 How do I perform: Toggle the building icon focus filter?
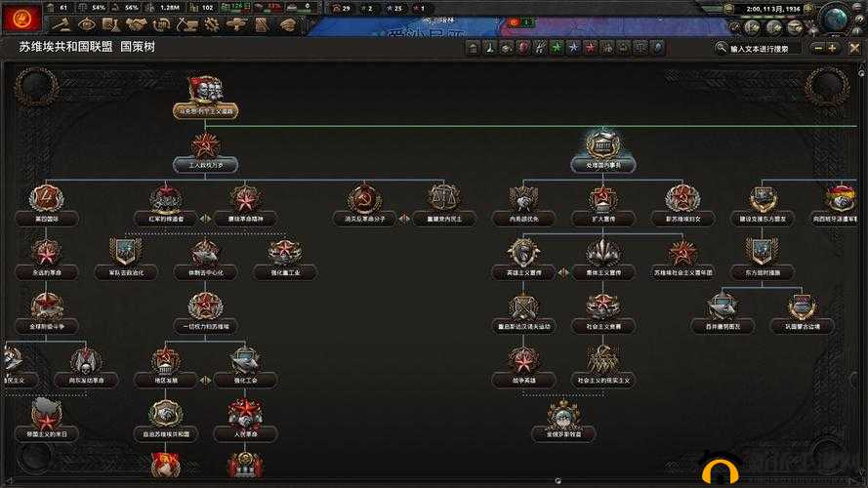point(474,48)
